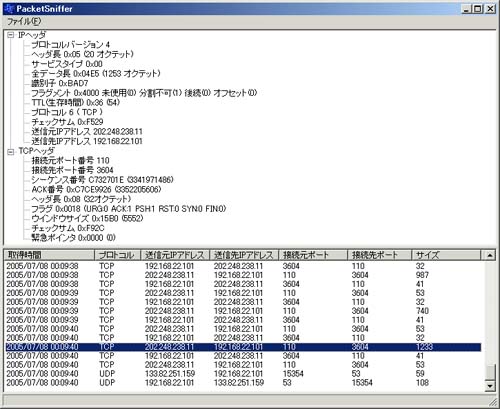This screenshot has height=409, width=500.
Task: Select the ウインドウサイズ 0x15B0 tree item
Action: coord(87,218)
